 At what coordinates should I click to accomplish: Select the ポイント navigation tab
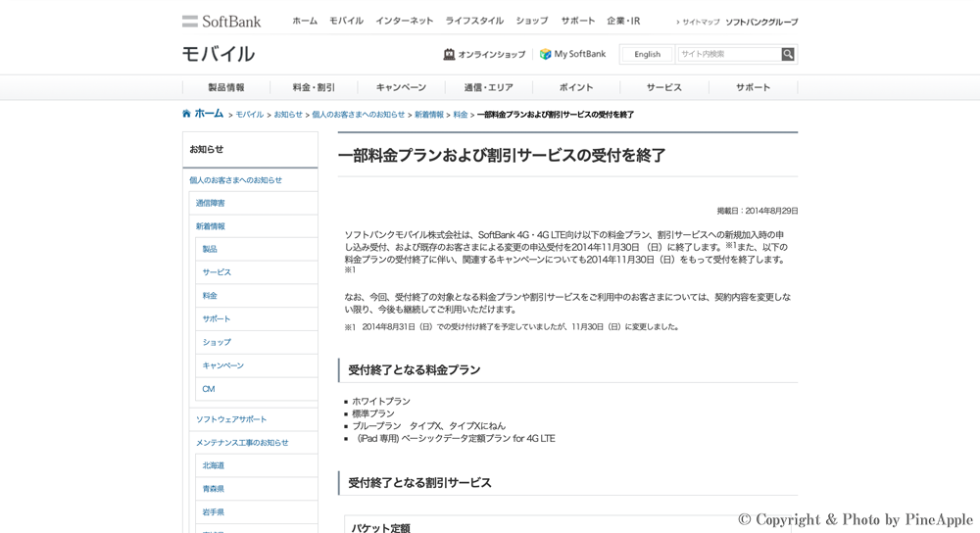point(576,87)
